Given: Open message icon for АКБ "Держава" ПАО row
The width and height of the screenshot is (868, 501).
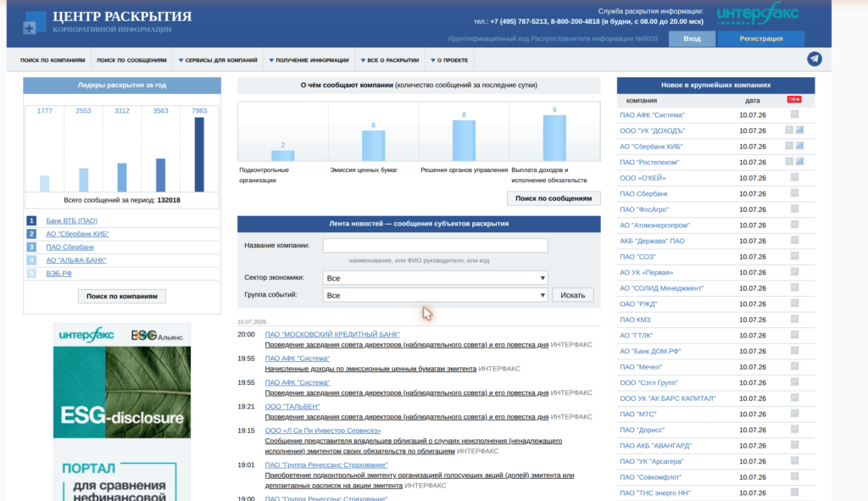Looking at the screenshot, I should pos(794,240).
